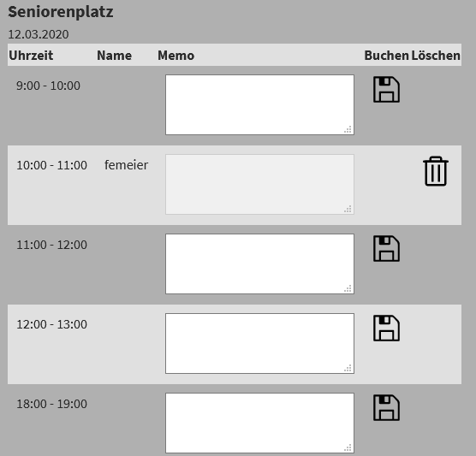The image size is (476, 456).
Task: Focus the 18:00 - 19:00 memo field
Action: coord(259,423)
